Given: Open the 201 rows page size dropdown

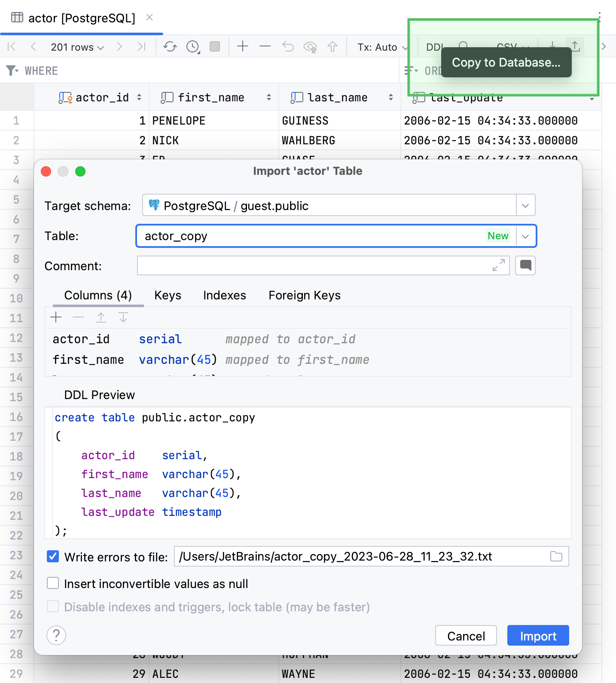Looking at the screenshot, I should [x=77, y=47].
